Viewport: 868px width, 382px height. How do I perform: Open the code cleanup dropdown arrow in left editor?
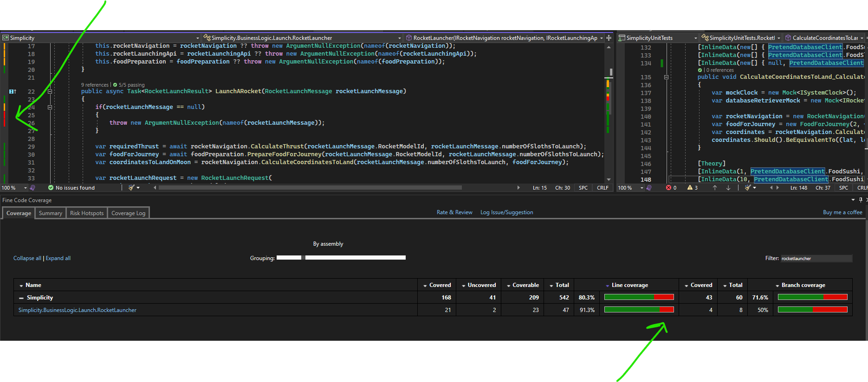138,188
